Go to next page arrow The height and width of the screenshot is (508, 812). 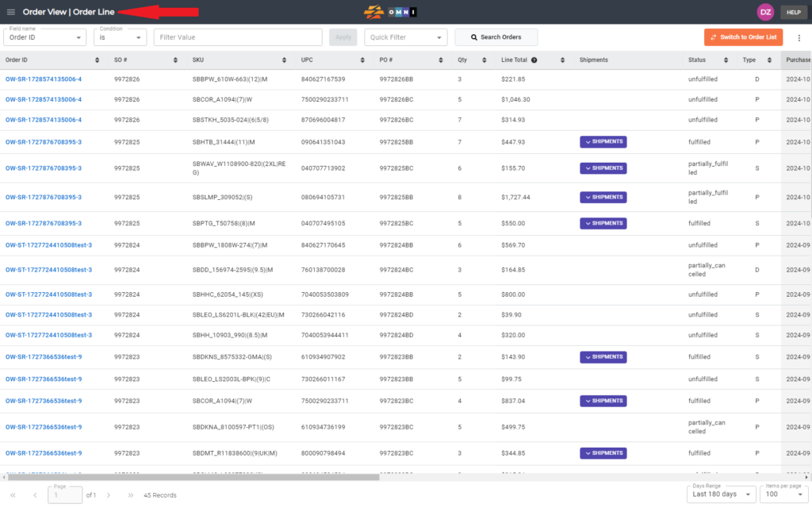click(x=109, y=495)
